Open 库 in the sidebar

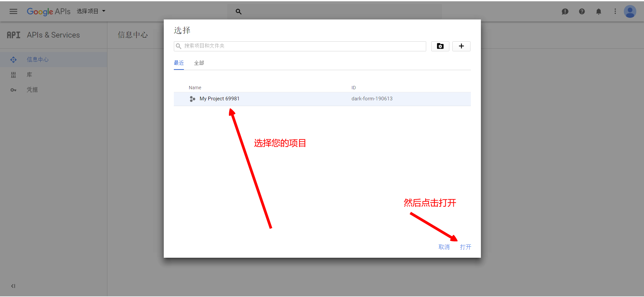point(30,75)
